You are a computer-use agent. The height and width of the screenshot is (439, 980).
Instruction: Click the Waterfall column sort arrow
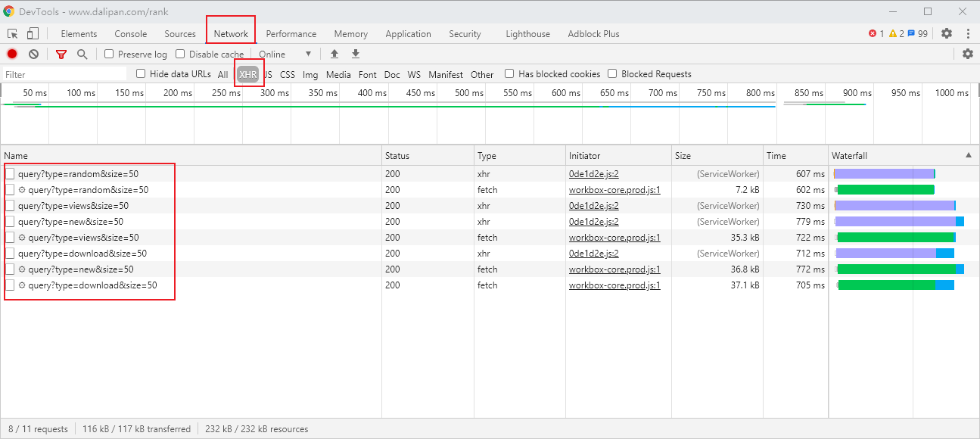coord(969,155)
